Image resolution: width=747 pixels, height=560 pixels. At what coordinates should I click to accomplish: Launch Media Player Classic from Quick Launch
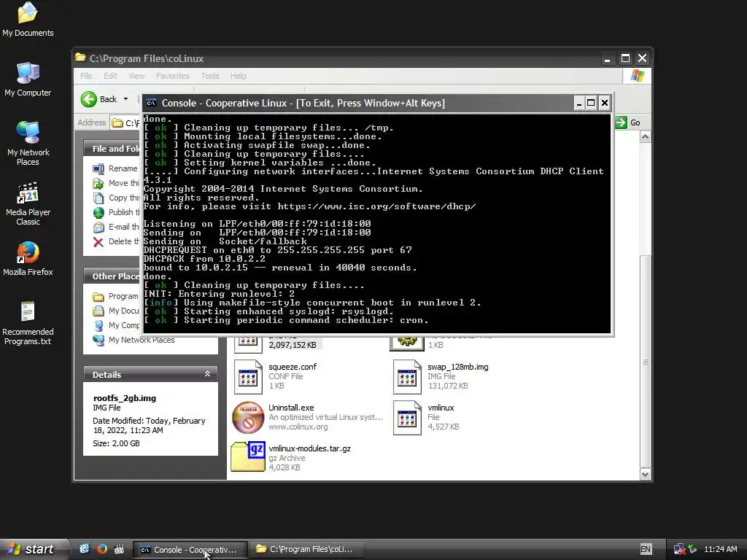[x=119, y=549]
